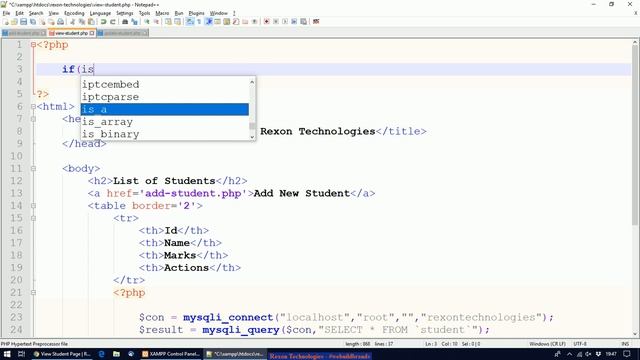Toggle Show All Characters in toolbar
This screenshot has width=640, height=360.
click(199, 22)
